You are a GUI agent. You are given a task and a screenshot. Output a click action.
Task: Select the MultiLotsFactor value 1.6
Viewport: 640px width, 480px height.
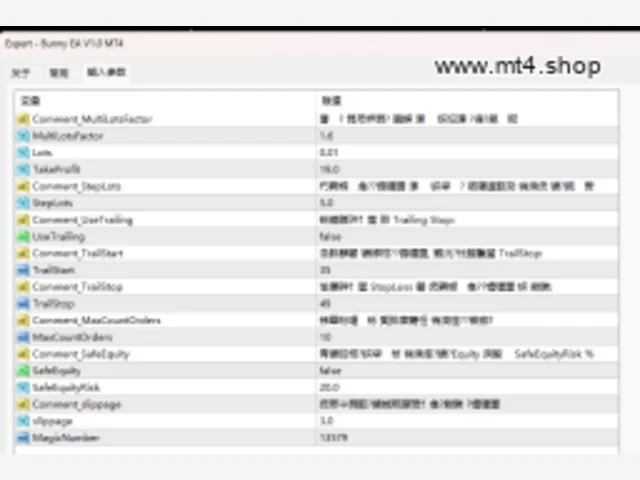327,136
